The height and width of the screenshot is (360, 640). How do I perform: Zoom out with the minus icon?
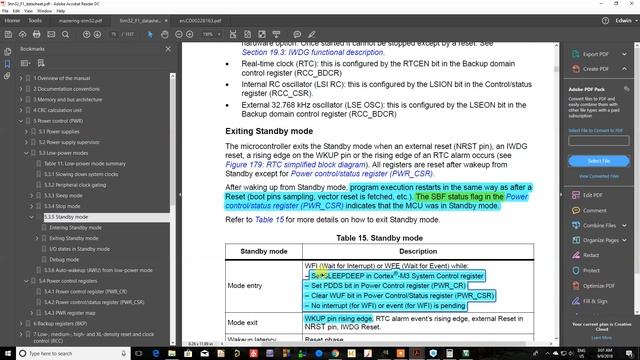pyautogui.click(x=179, y=35)
